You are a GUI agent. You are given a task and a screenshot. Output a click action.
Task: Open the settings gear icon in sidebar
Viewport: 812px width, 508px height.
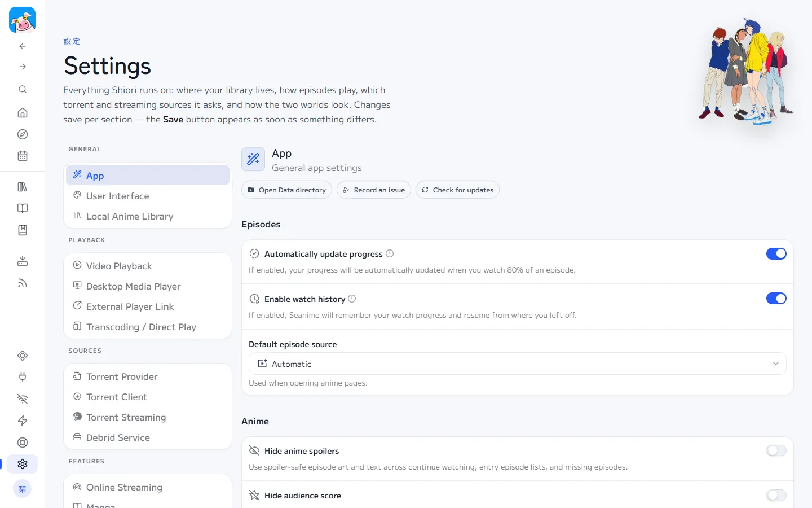pos(23,464)
